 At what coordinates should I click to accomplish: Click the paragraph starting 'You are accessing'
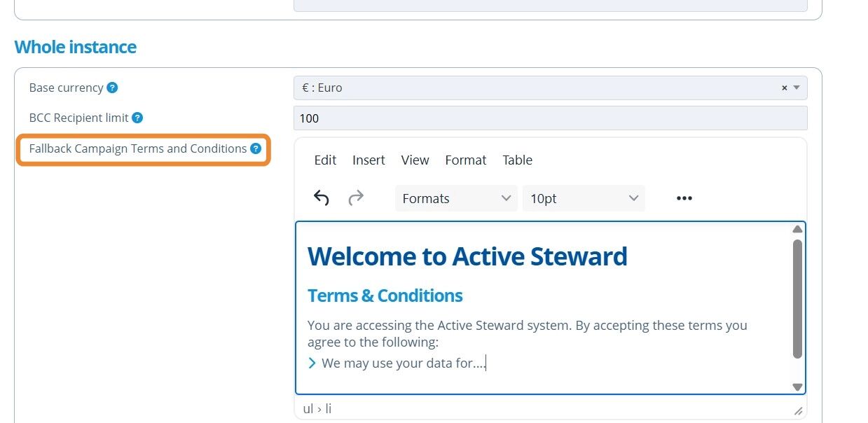pyautogui.click(x=528, y=333)
